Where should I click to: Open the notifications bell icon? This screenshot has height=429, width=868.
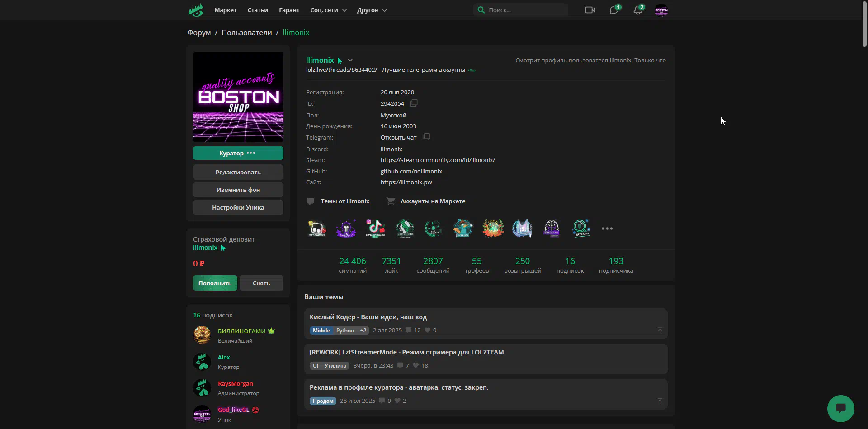pos(637,10)
